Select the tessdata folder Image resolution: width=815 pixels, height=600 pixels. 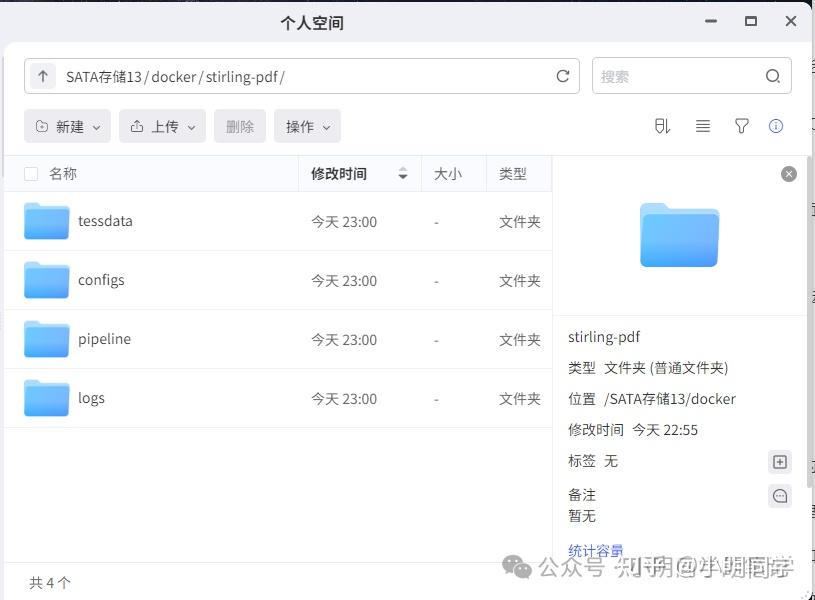tap(105, 221)
